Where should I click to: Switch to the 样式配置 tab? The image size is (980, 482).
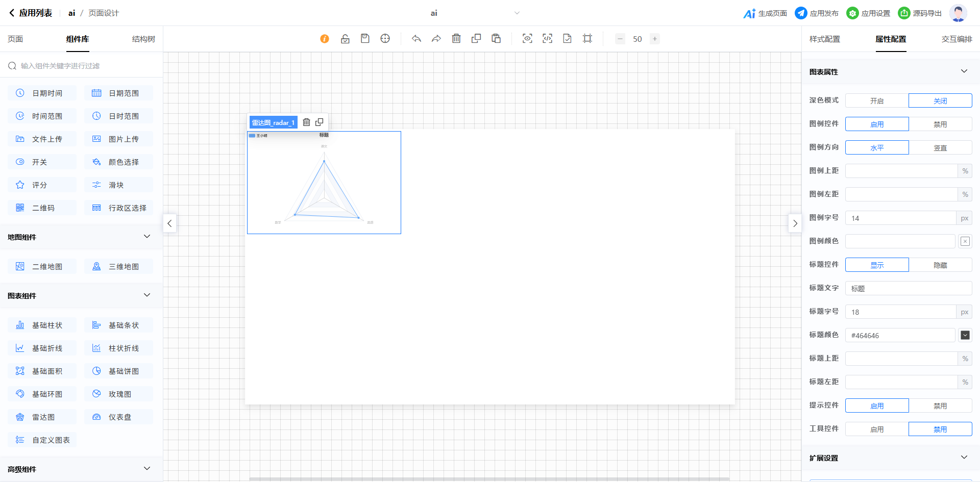tap(824, 39)
